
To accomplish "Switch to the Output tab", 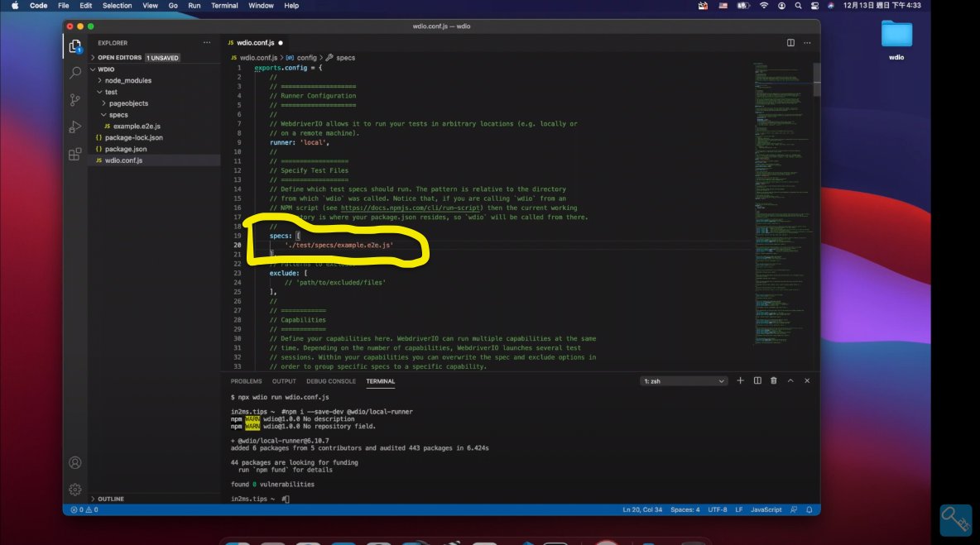I will [284, 381].
